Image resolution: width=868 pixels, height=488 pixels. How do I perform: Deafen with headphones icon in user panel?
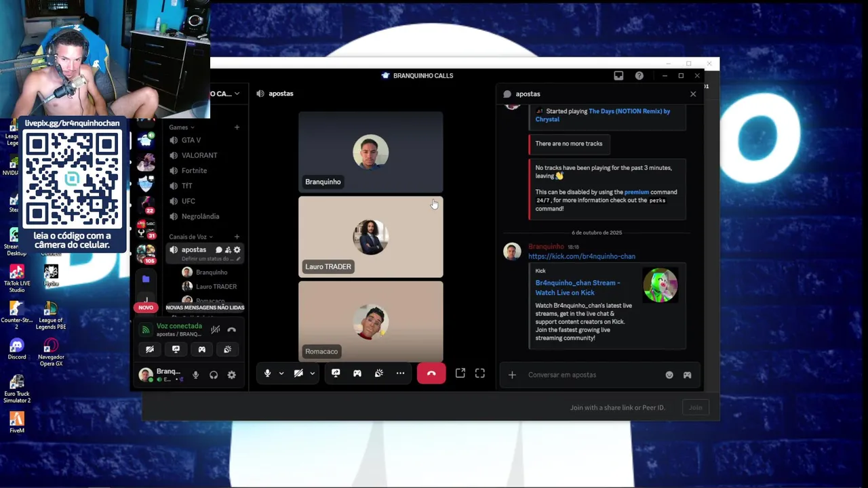click(214, 375)
